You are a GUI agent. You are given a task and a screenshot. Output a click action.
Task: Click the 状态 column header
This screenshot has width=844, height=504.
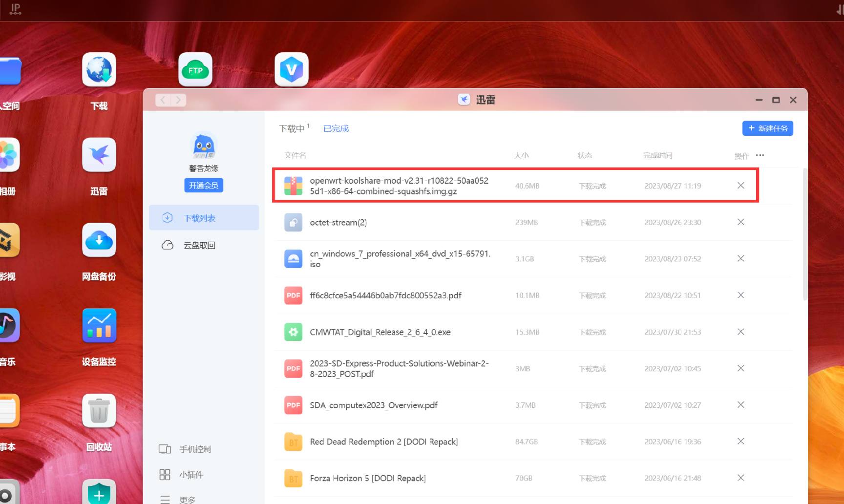click(585, 155)
